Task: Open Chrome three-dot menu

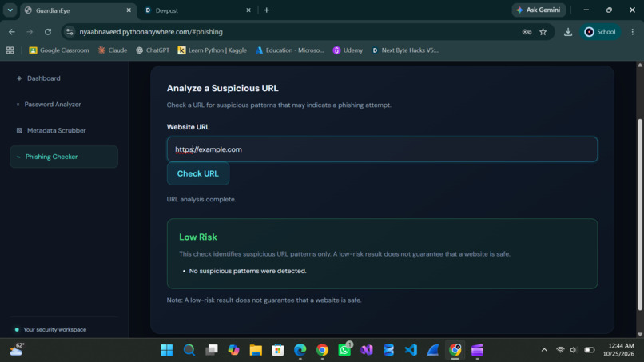Action: tap(633, 32)
